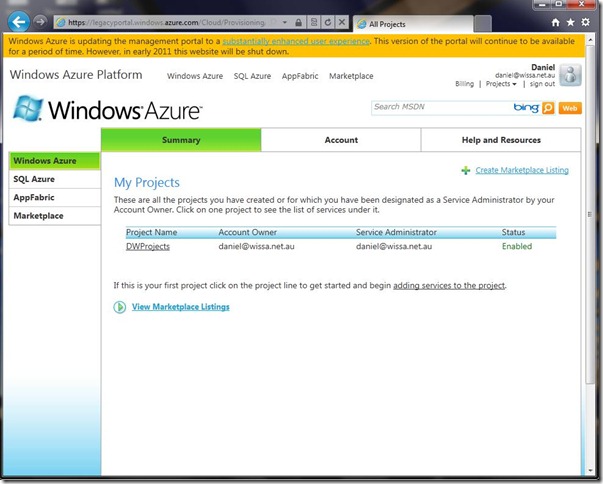Click the Project Name column header
603x484 pixels.
click(152, 232)
